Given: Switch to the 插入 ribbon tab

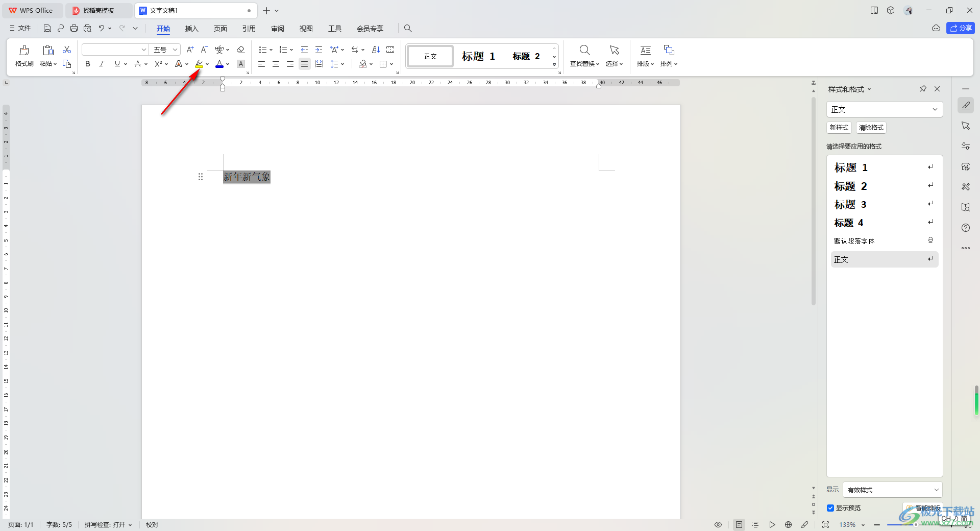Looking at the screenshot, I should click(x=191, y=29).
